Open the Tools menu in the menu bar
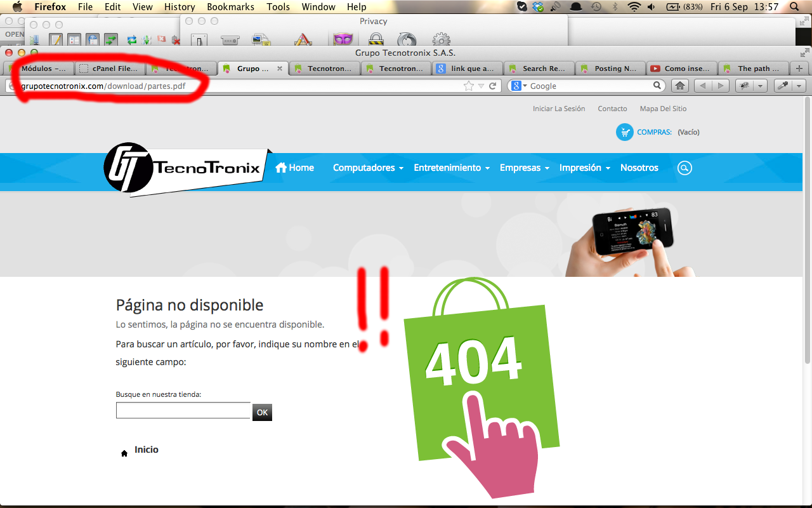Image resolution: width=812 pixels, height=508 pixels. coord(278,7)
